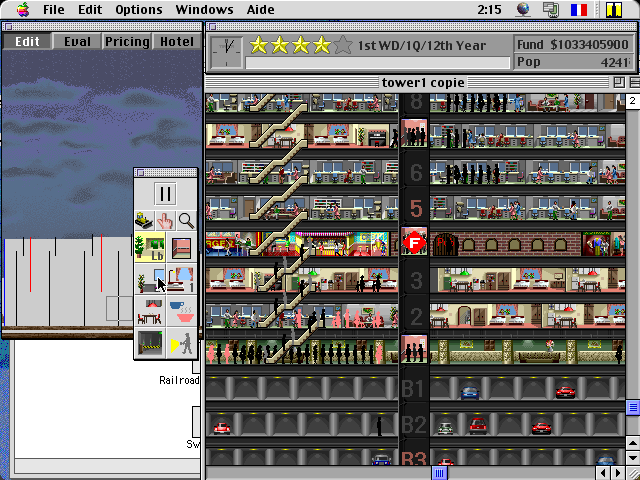Click zoom box of tower1 copie window
The height and width of the screenshot is (480, 640).
pyautogui.click(x=619, y=82)
